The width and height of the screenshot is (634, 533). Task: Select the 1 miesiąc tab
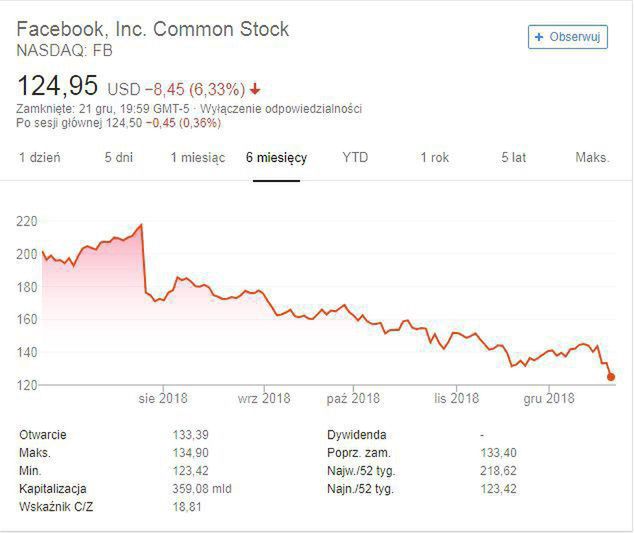(x=197, y=158)
